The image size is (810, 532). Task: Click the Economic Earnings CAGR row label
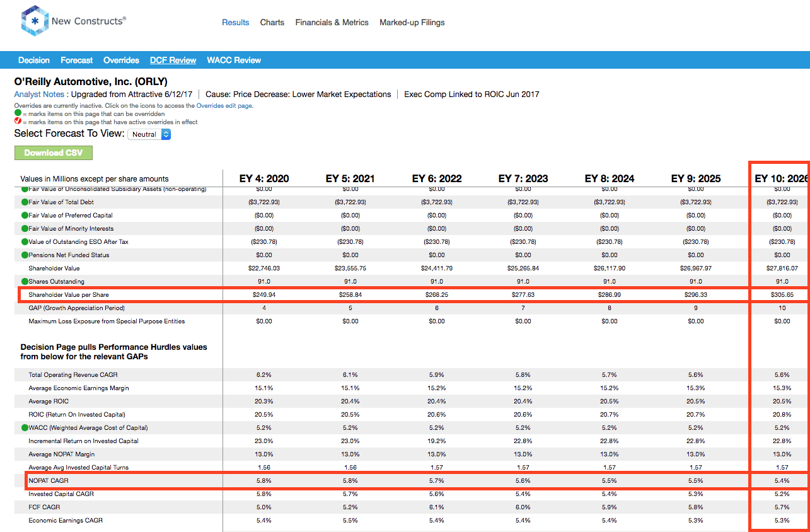pyautogui.click(x=66, y=521)
